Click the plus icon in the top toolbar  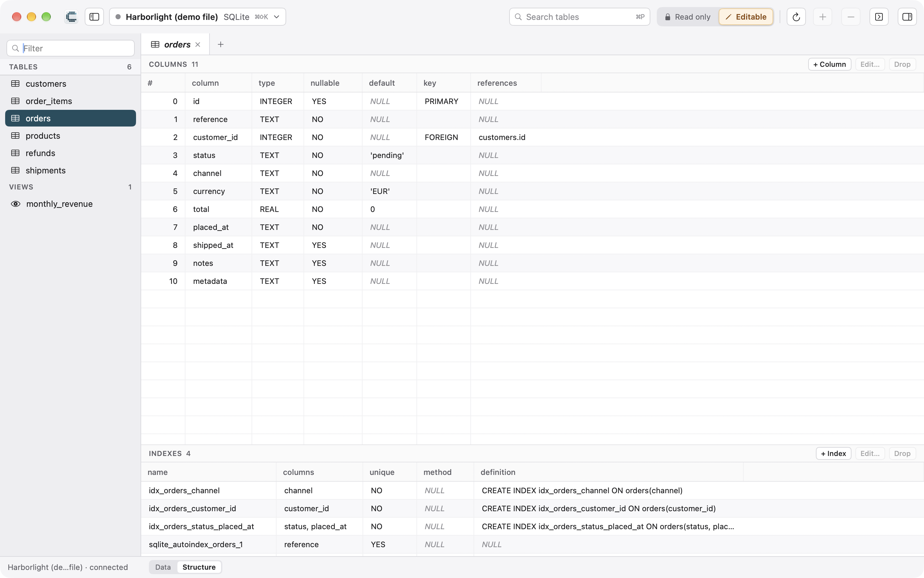pos(822,17)
